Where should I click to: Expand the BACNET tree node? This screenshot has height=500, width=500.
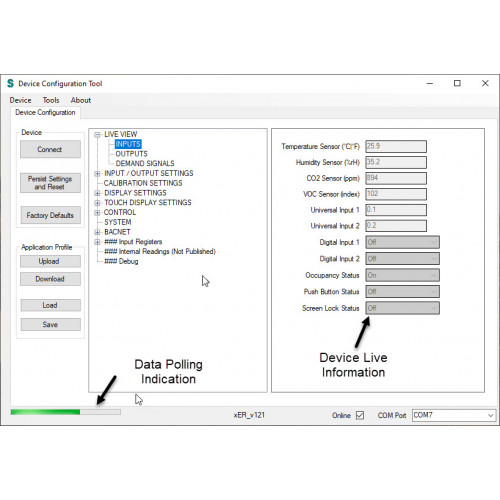tap(97, 232)
